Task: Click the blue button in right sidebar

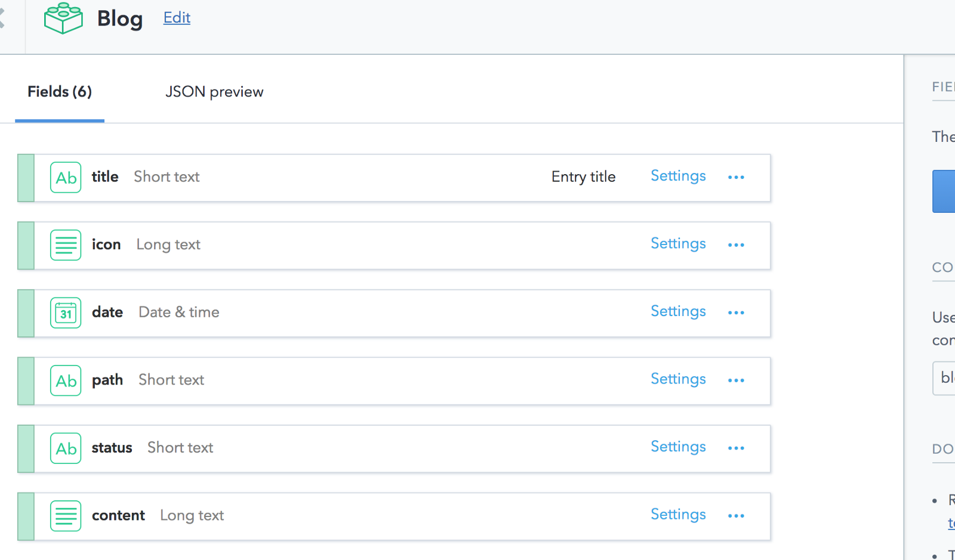Action: (945, 191)
